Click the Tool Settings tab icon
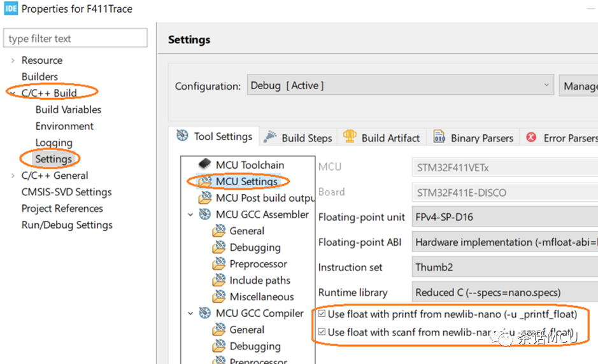 tap(182, 136)
